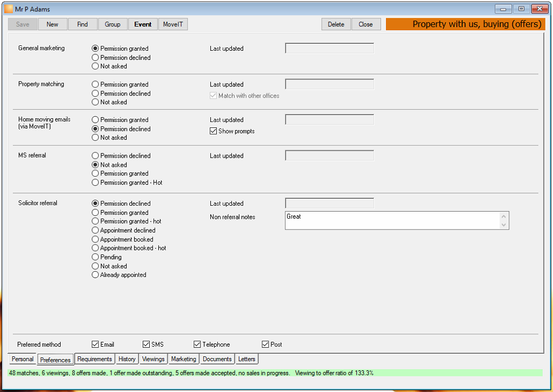Open the Requirements tab
Screen dimensions: 553x392
[95, 359]
